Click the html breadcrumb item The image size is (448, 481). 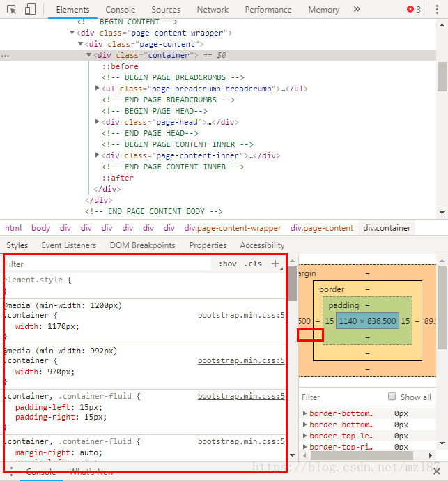13,228
